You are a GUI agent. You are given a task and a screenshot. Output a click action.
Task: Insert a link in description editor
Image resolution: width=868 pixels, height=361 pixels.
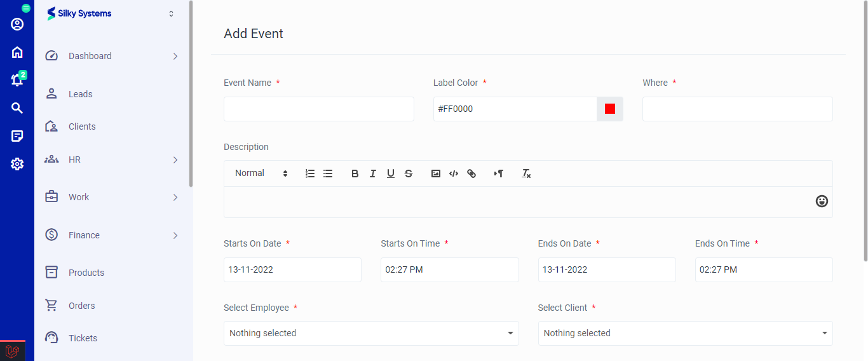(x=471, y=174)
